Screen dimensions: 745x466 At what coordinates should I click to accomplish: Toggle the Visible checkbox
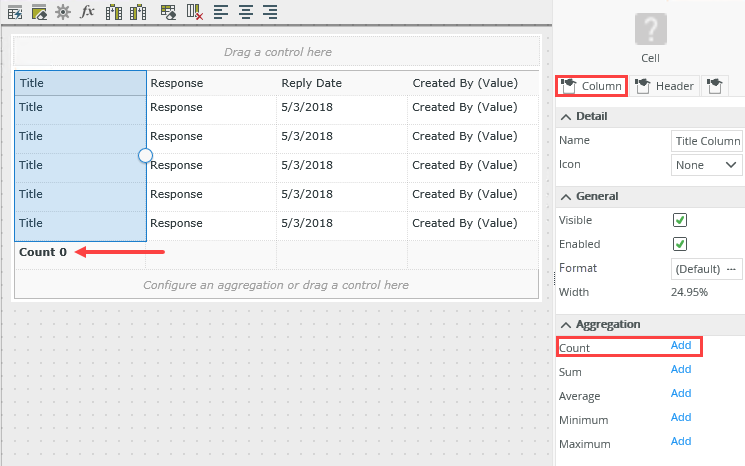pyautogui.click(x=680, y=220)
